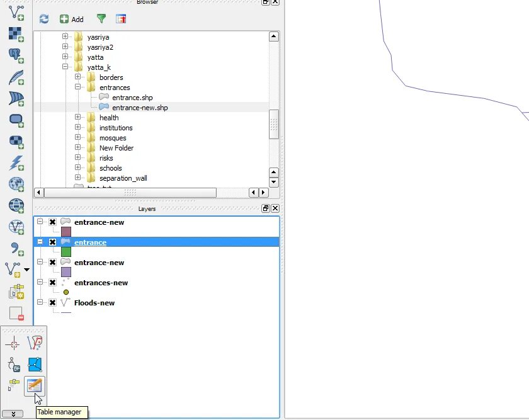Click the Browser horizontal scrollbar left arrow
This screenshot has height=420, width=529.
38,193
